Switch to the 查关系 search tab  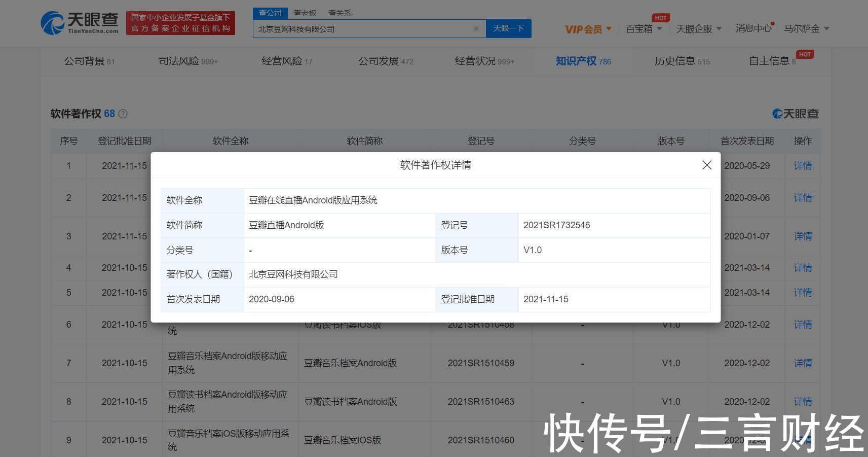click(x=339, y=13)
